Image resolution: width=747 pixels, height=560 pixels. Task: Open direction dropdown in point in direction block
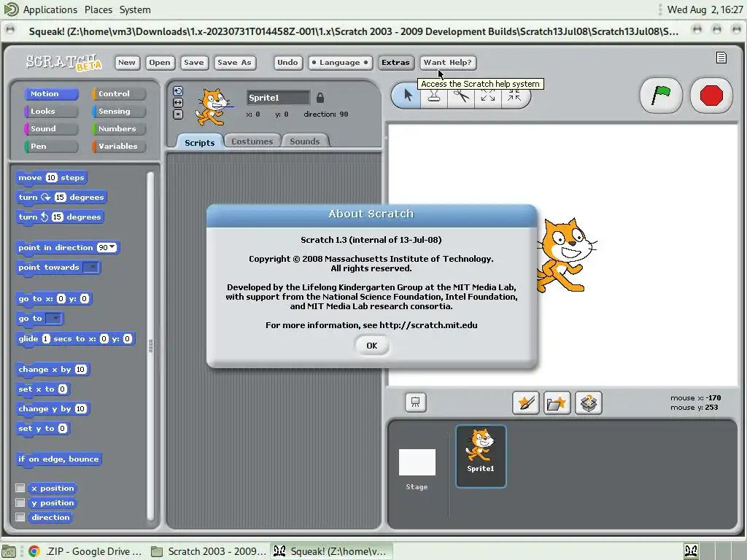[112, 247]
